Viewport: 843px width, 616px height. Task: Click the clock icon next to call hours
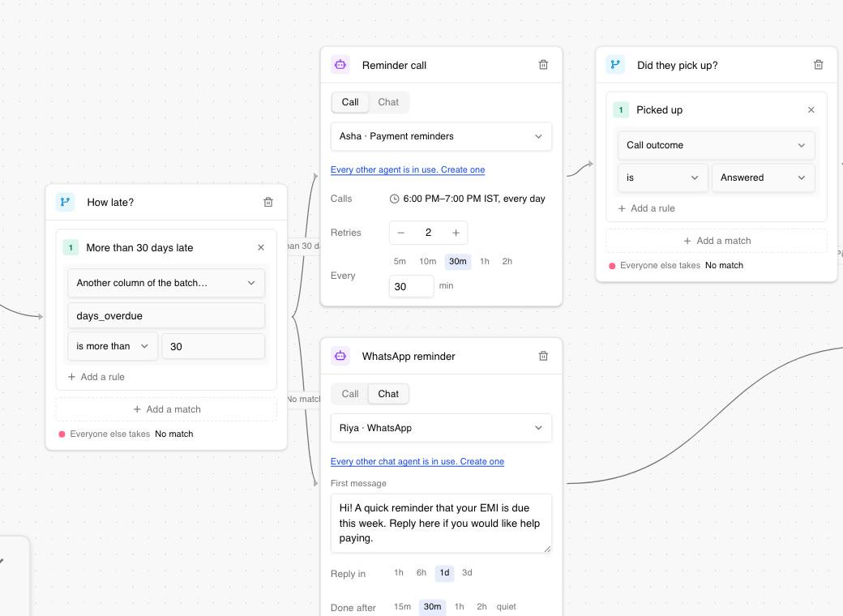click(x=394, y=199)
